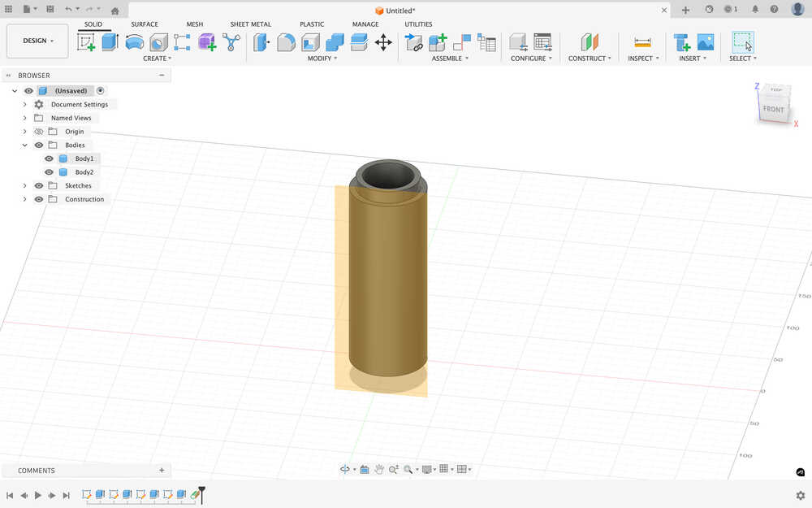Toggle visibility of the (Unsaved) root component
This screenshot has height=508, width=812.
28,91
